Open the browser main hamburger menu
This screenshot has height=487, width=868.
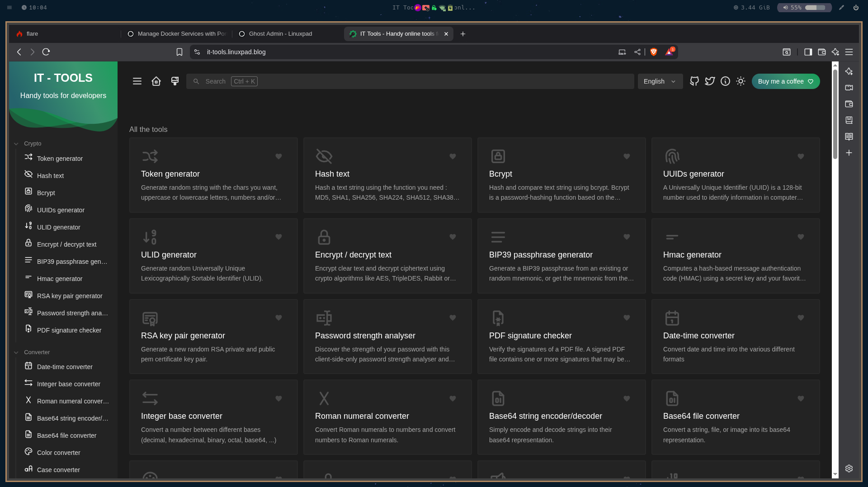tap(849, 52)
